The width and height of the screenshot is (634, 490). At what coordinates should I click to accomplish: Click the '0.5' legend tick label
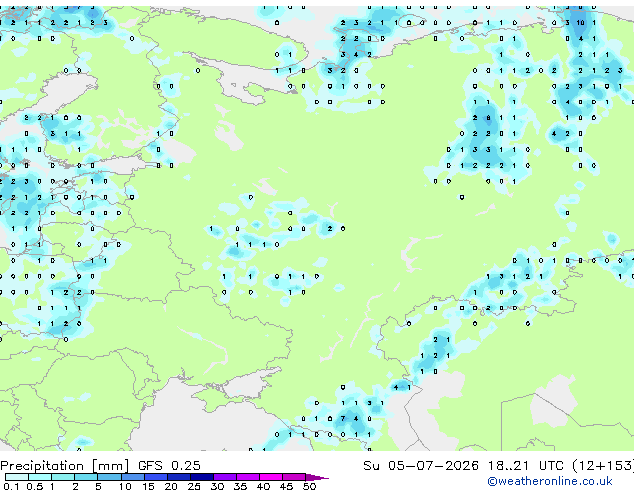tap(34, 486)
